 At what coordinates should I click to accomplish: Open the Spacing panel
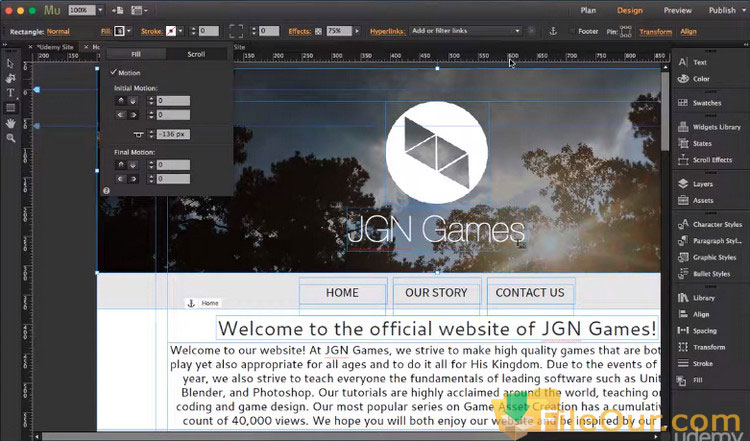point(697,331)
